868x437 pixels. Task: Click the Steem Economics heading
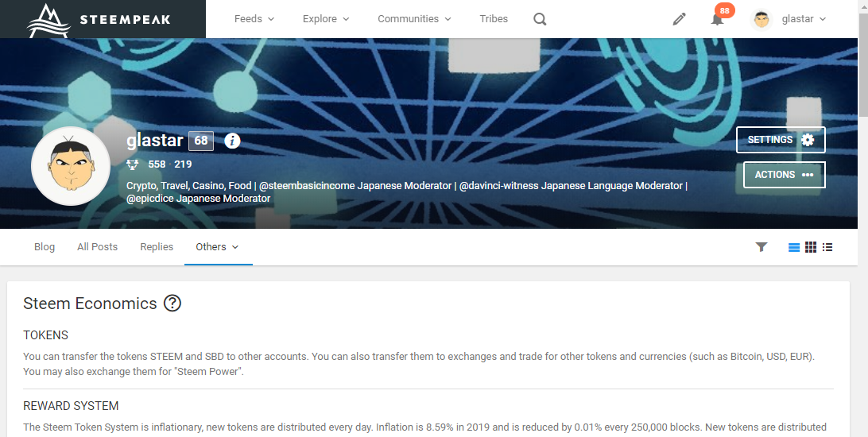(91, 304)
